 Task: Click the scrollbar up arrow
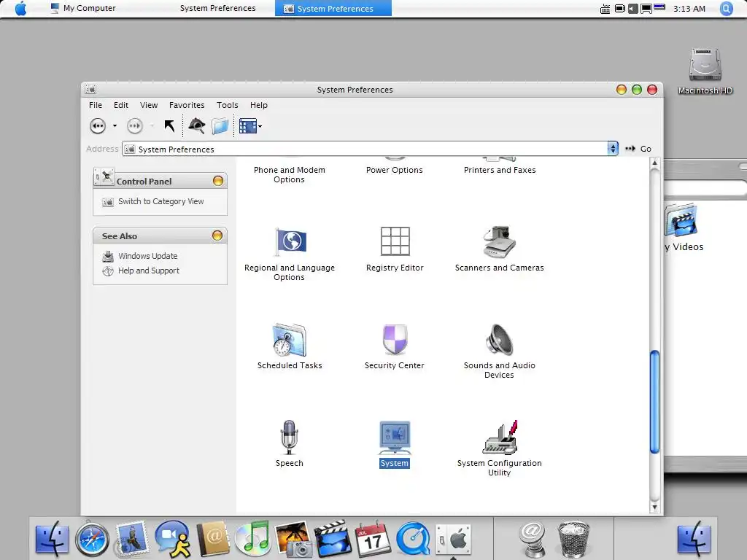pyautogui.click(x=654, y=163)
